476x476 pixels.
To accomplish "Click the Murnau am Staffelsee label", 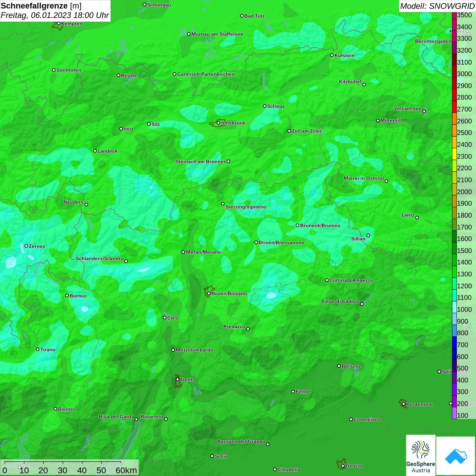I will pos(218,34).
